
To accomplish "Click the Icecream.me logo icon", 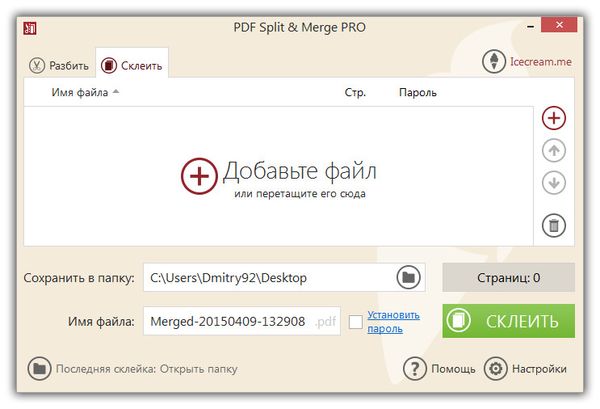I will click(494, 62).
